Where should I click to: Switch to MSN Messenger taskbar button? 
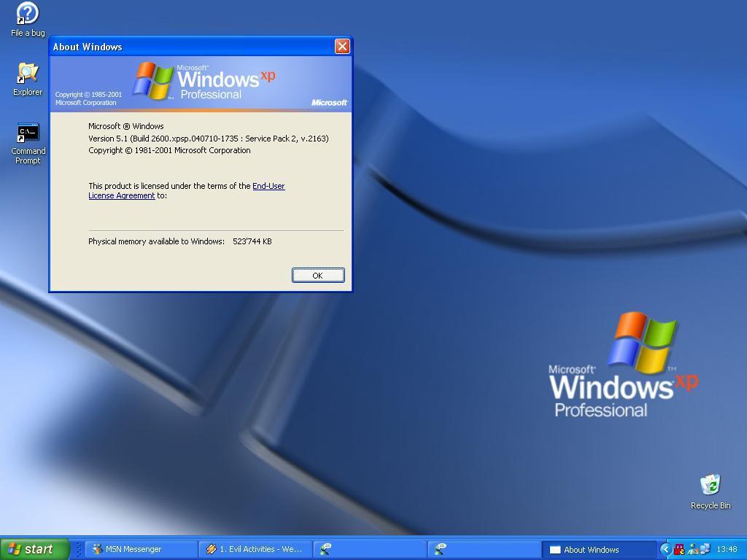[142, 549]
